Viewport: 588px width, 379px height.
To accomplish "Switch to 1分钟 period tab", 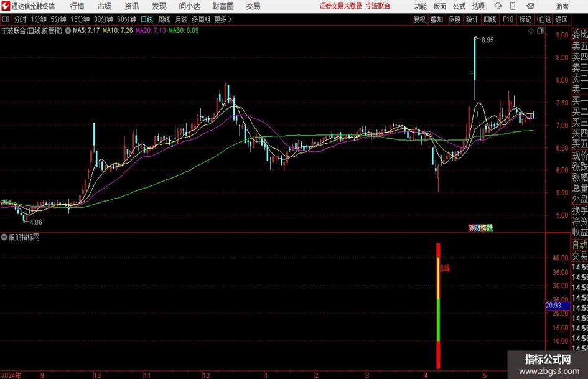I will point(39,19).
